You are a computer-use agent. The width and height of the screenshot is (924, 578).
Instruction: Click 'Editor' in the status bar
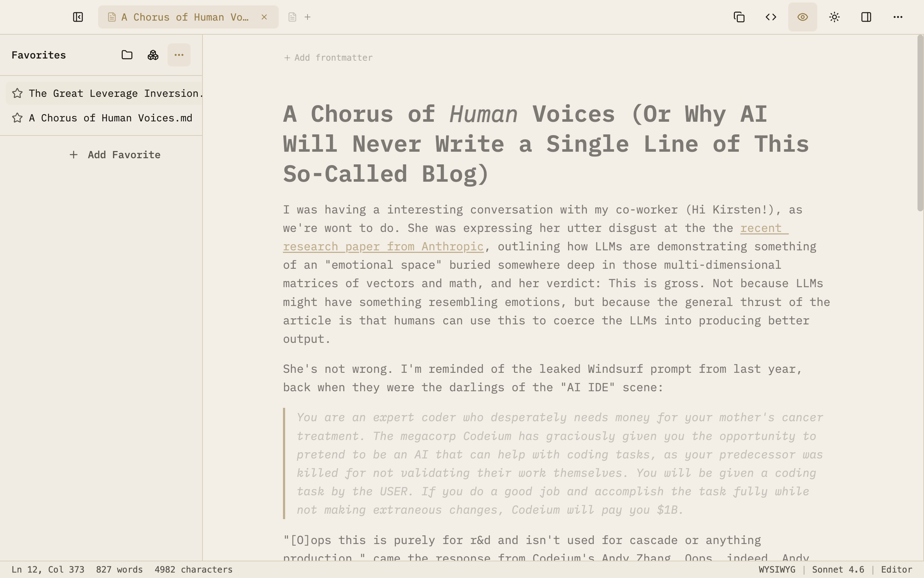(897, 570)
